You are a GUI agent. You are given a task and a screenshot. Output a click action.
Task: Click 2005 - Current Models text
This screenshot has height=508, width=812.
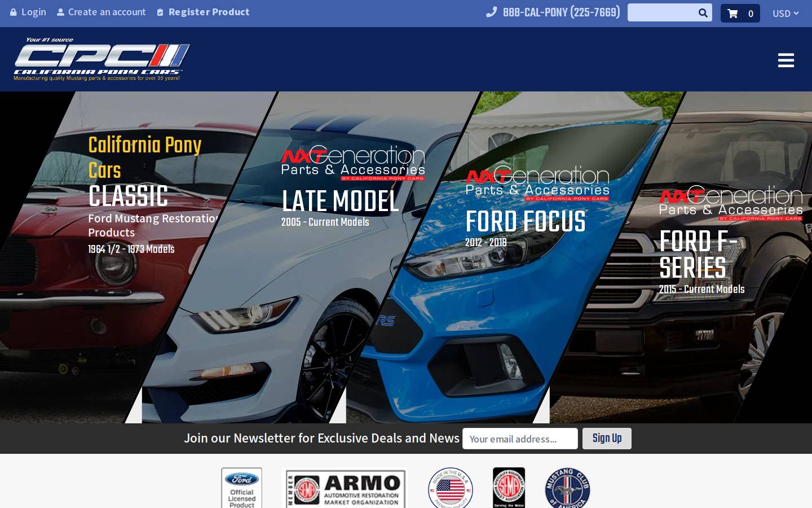pos(325,222)
